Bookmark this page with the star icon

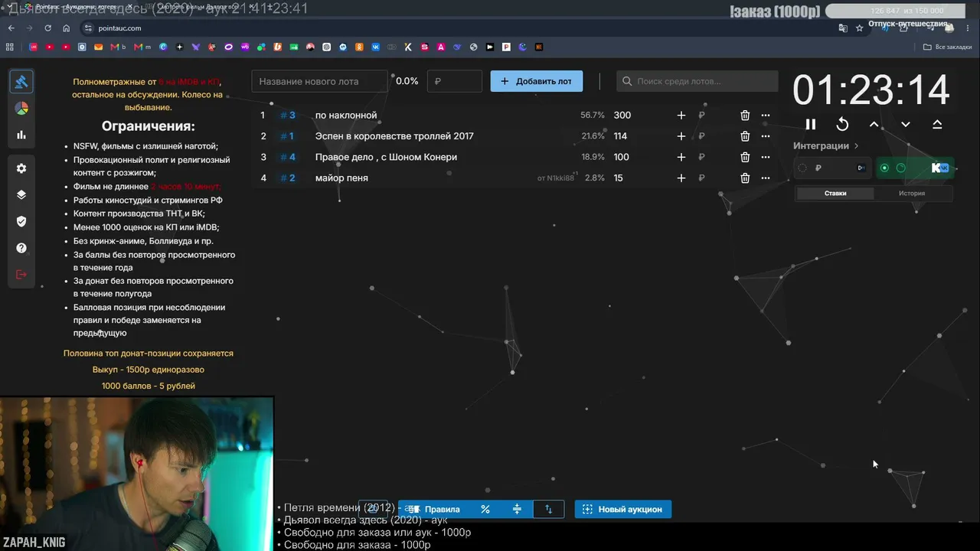860,28
